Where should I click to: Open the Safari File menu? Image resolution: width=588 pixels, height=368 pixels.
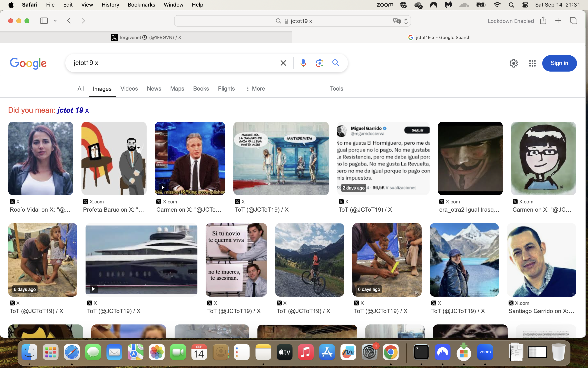pyautogui.click(x=50, y=5)
